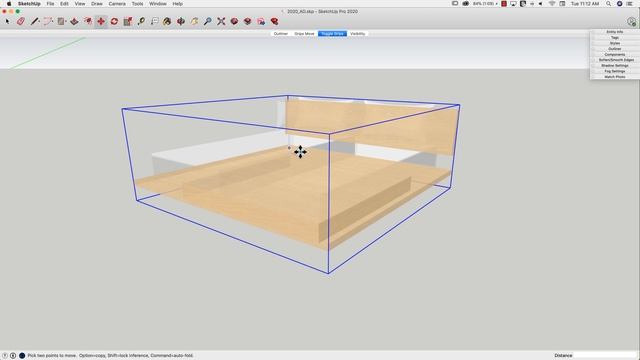This screenshot has height=360, width=640.
Task: Select the Offset tool
Action: click(x=88, y=21)
